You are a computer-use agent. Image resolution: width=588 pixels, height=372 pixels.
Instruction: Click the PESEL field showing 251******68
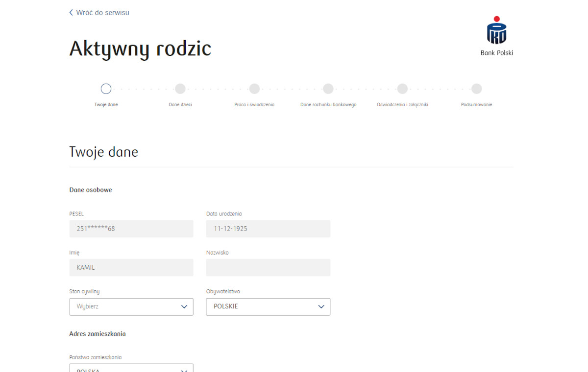click(131, 229)
